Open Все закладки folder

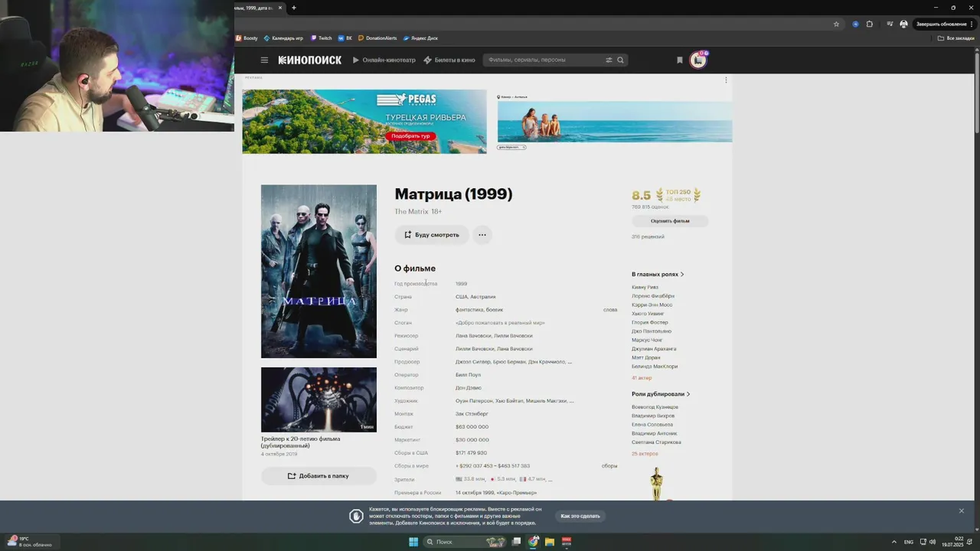pyautogui.click(x=957, y=37)
